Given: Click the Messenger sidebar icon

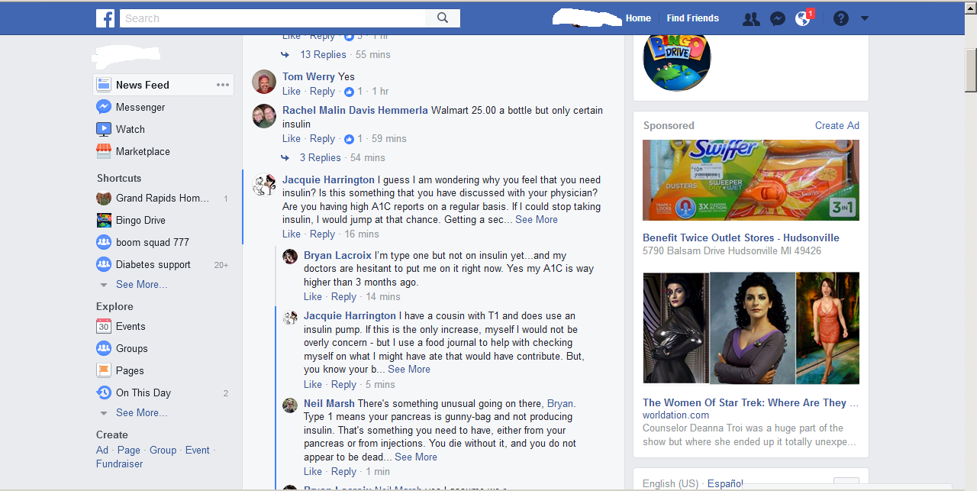Looking at the screenshot, I should coord(104,107).
